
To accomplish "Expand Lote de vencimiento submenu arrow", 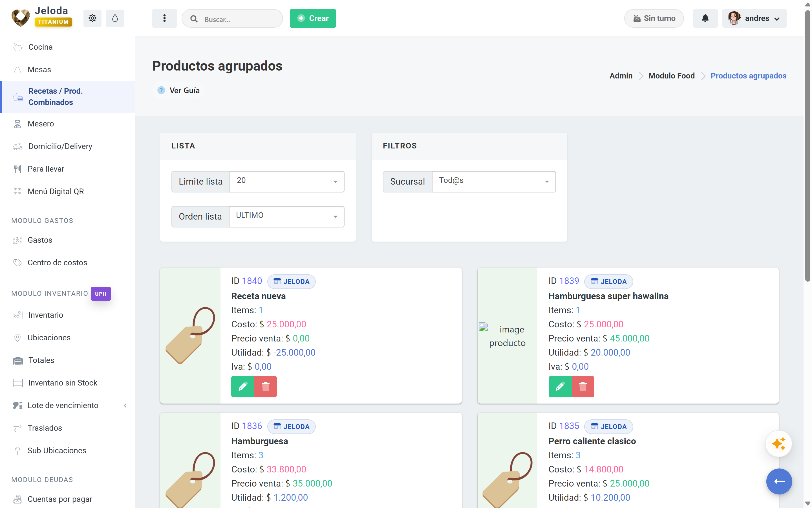I will tap(125, 406).
